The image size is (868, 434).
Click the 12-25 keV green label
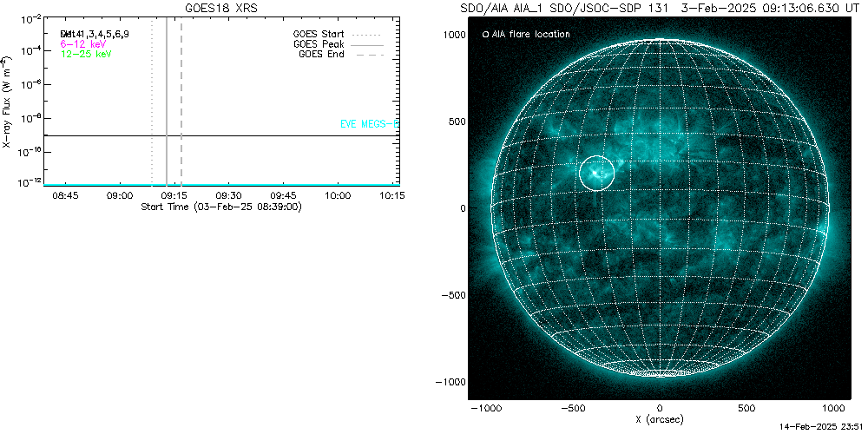tap(86, 54)
